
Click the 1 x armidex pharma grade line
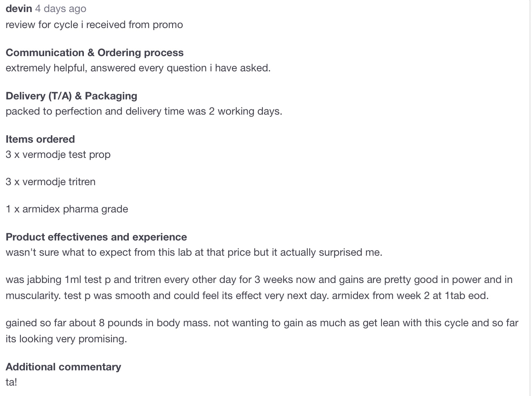point(67,209)
